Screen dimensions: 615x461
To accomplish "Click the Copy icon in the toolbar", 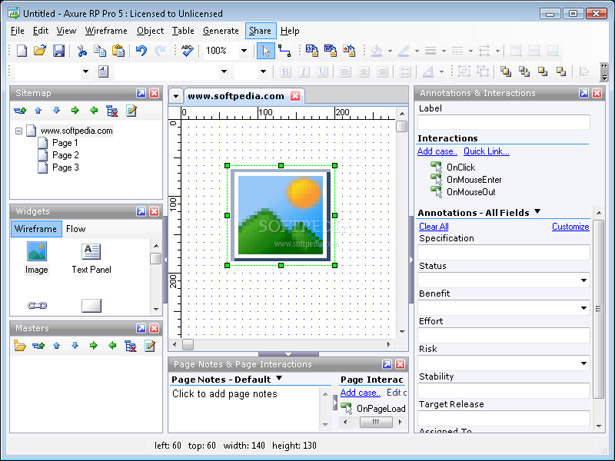I will [x=100, y=51].
